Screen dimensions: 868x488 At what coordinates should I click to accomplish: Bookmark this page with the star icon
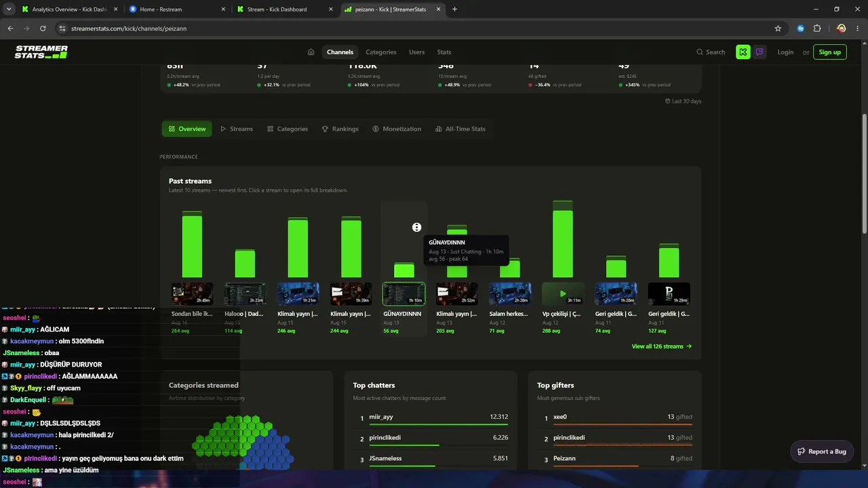(x=778, y=28)
